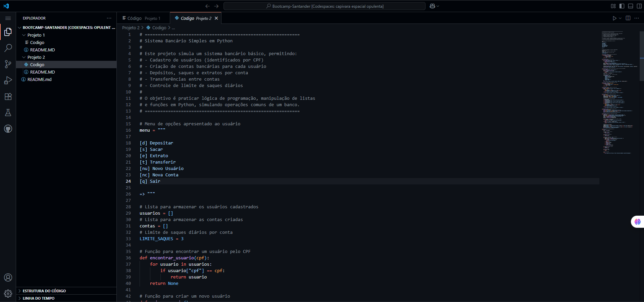Click the command center search box
The height and width of the screenshot is (302, 644).
pyautogui.click(x=324, y=6)
